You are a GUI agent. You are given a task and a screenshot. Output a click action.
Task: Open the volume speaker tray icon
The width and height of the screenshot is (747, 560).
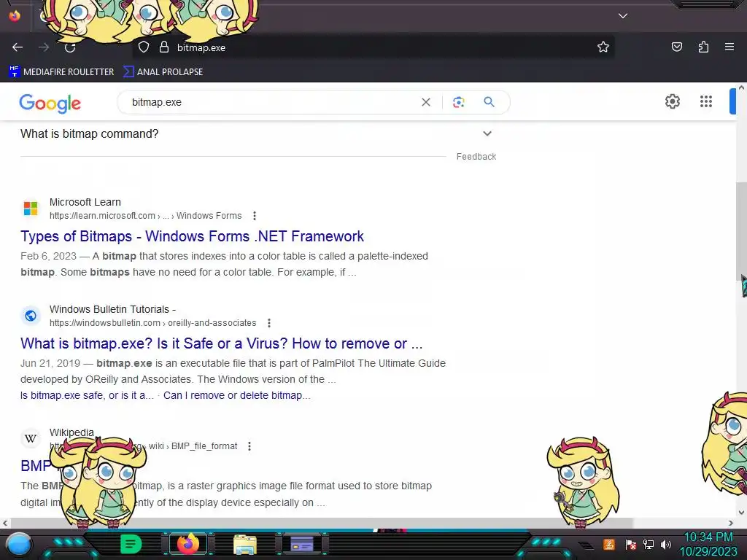pyautogui.click(x=666, y=544)
